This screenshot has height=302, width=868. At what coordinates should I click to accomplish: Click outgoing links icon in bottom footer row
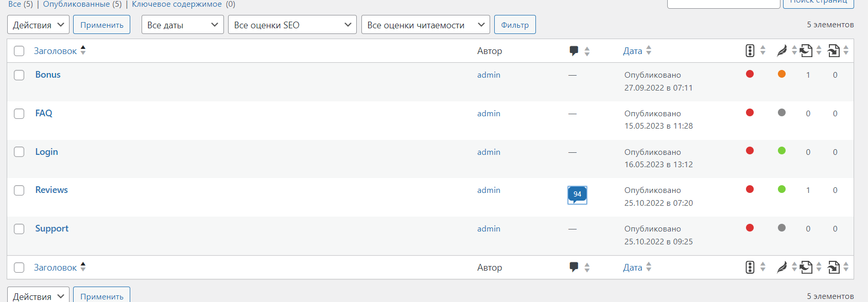(x=806, y=267)
